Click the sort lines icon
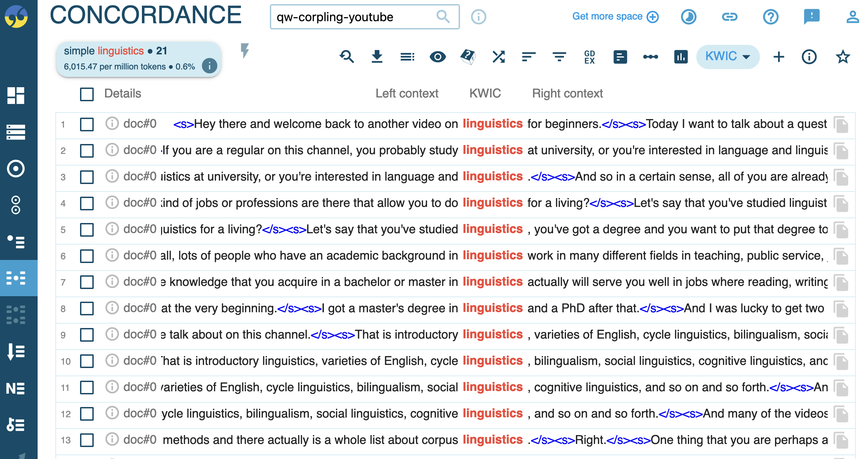 coord(528,57)
